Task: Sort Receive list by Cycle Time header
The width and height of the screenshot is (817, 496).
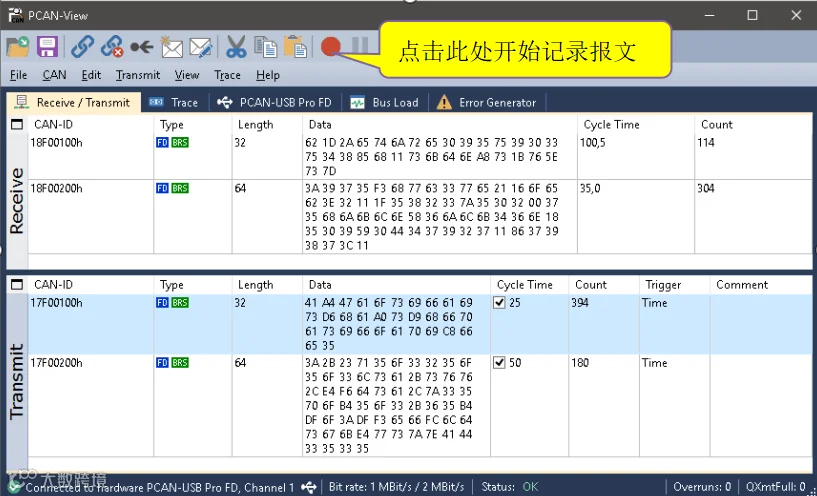Action: pyautogui.click(x=636, y=125)
